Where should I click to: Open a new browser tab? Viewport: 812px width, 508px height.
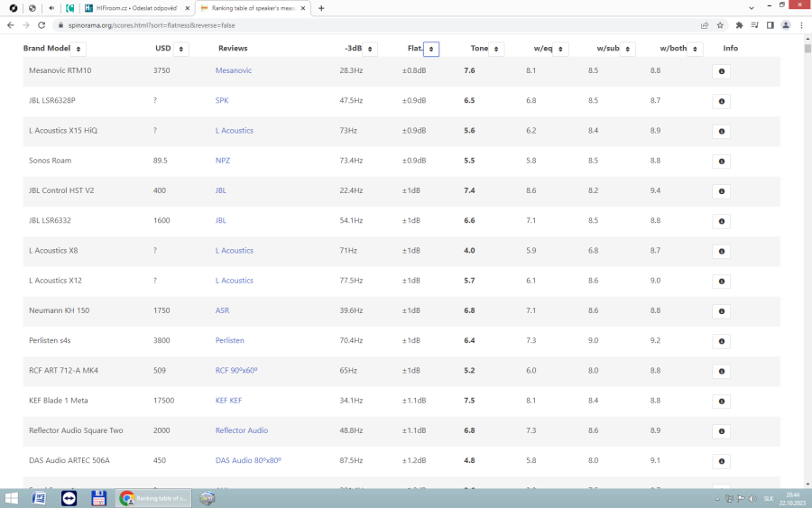[321, 8]
